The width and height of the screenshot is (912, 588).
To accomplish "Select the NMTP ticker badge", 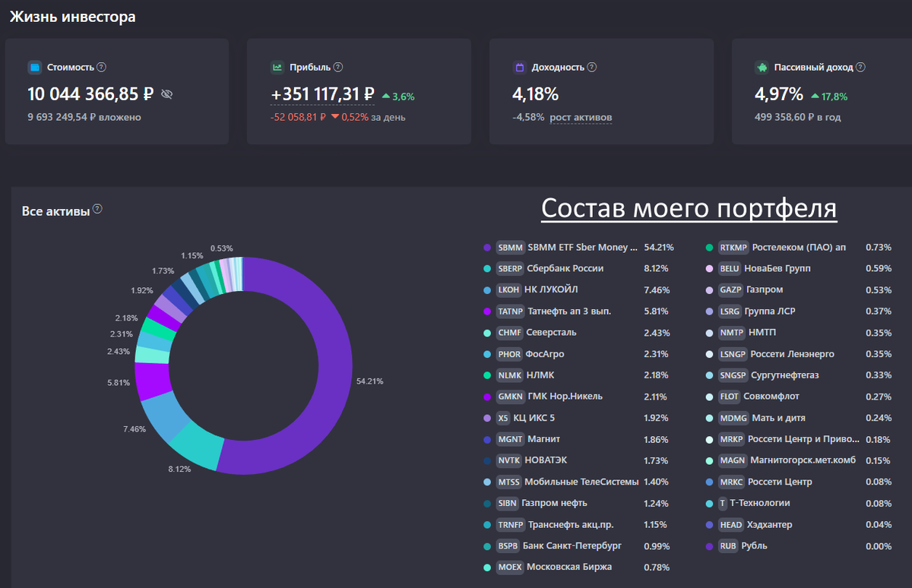I will tap(731, 333).
